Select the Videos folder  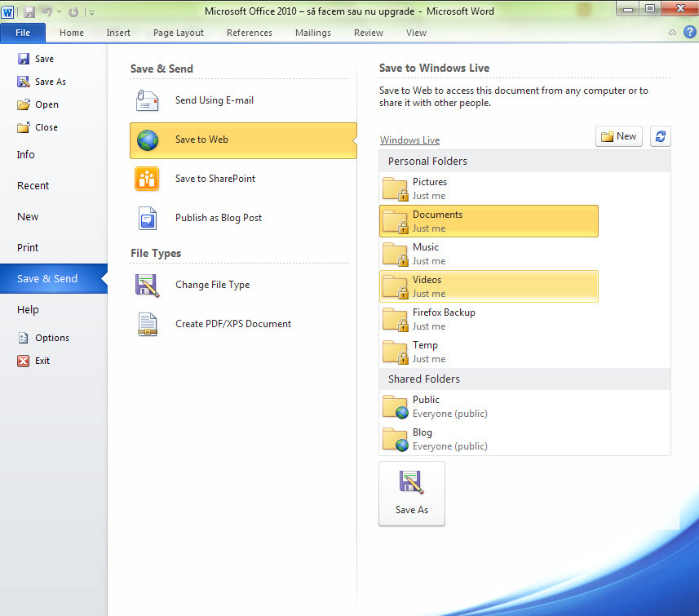489,286
